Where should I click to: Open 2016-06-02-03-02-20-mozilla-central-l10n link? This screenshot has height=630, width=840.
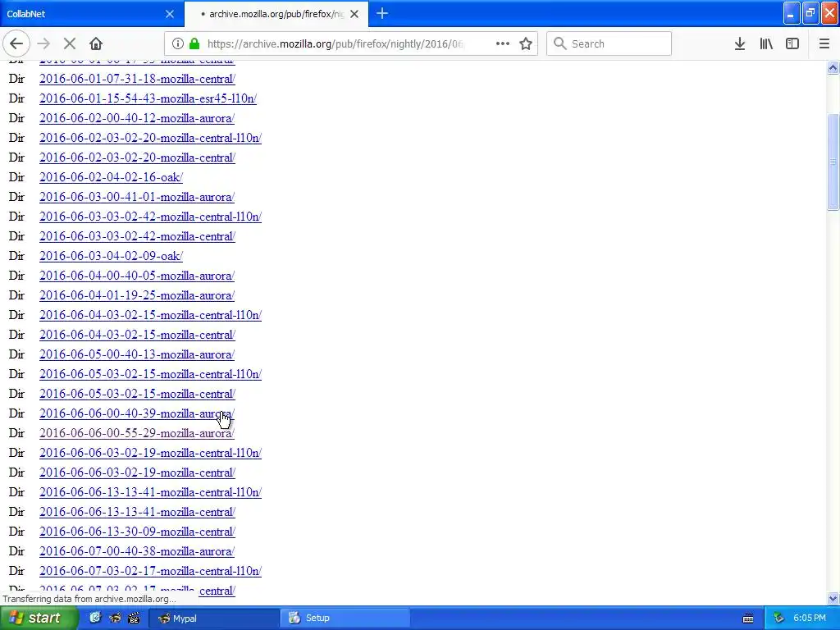click(151, 138)
